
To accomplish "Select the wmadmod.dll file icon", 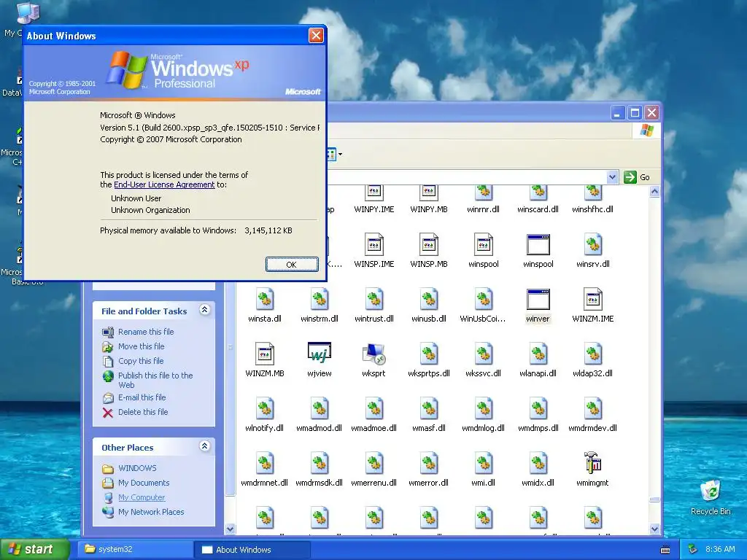I will coord(320,408).
